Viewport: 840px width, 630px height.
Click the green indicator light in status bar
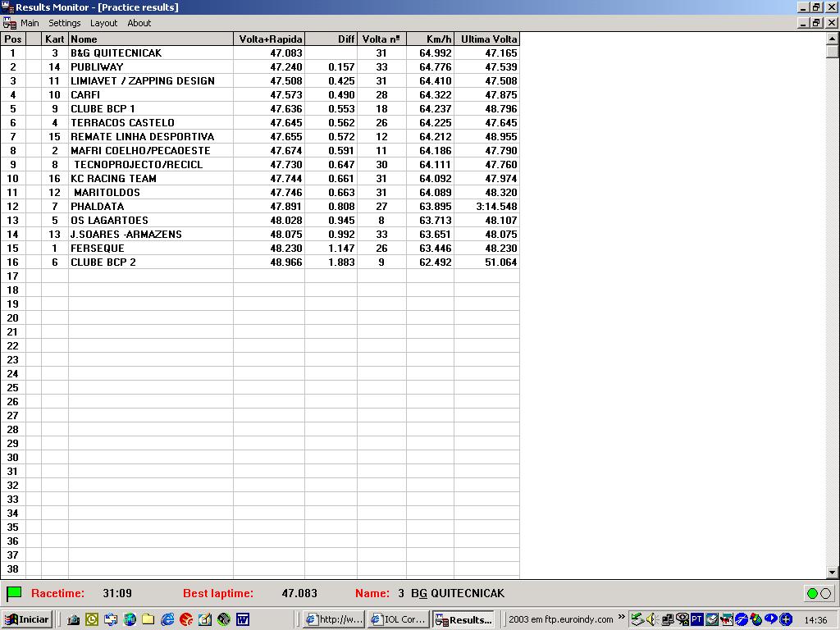[x=812, y=593]
